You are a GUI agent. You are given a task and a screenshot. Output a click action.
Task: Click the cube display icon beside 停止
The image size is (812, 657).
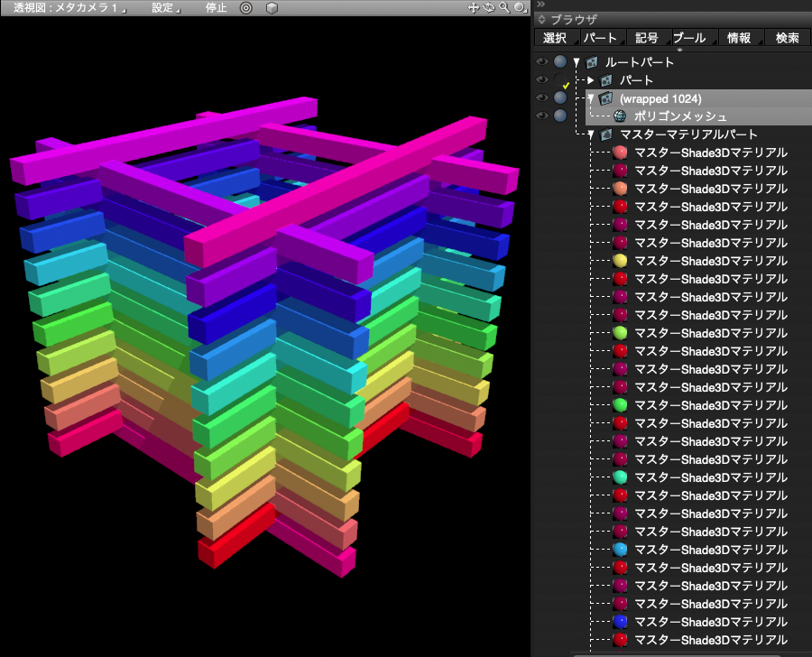click(272, 7)
